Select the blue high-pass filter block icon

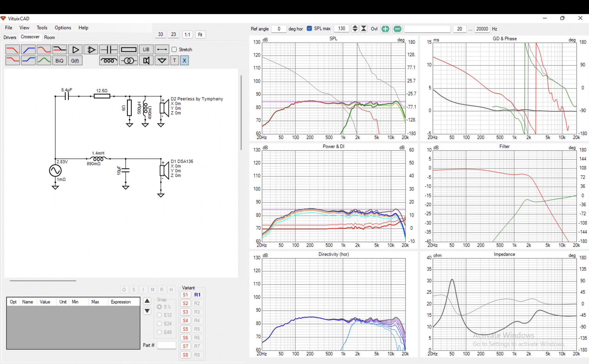(x=28, y=50)
